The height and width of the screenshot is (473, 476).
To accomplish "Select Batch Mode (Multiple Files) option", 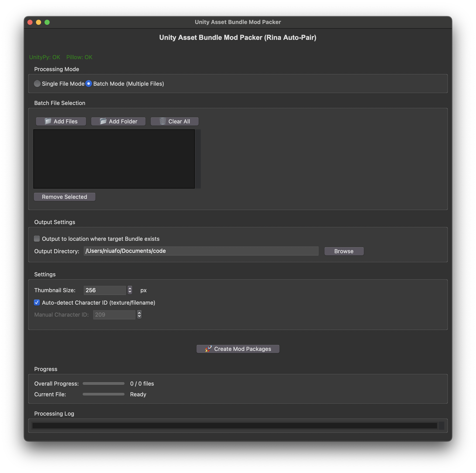I will (89, 84).
